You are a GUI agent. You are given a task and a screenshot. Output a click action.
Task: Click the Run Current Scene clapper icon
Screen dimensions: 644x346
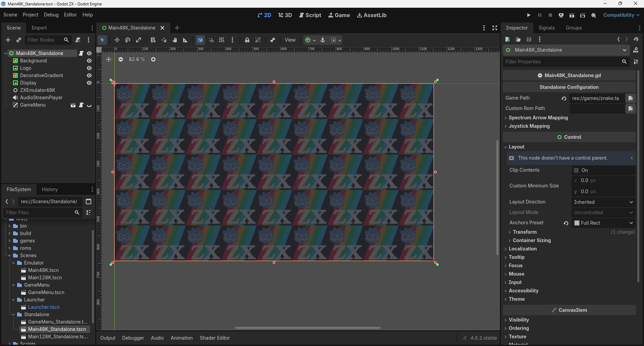[572, 15]
